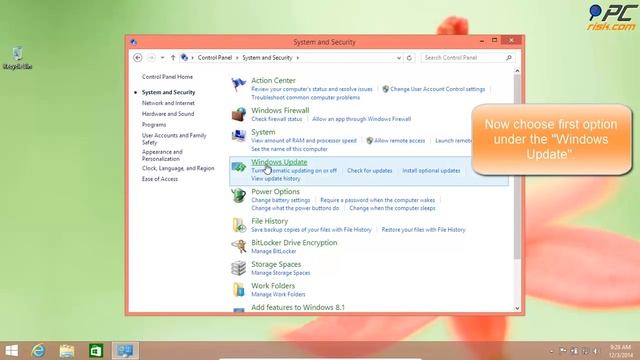
Task: Show hidden tray icons arrow
Action: click(x=551, y=351)
